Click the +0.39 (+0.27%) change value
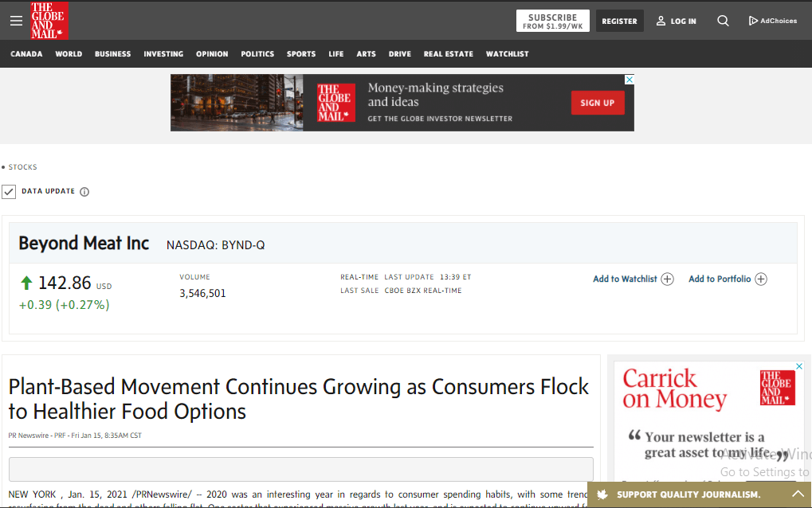Image resolution: width=812 pixels, height=508 pixels. [65, 305]
